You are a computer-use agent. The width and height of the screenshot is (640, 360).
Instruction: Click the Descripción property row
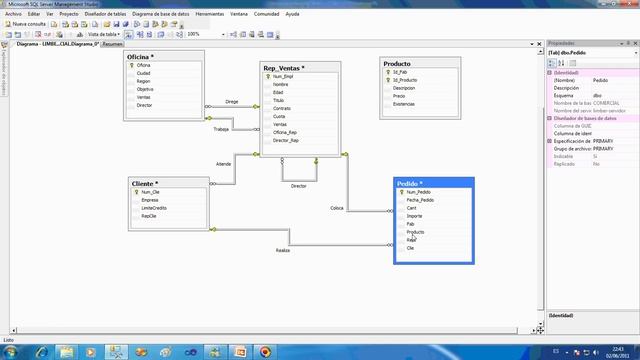click(593, 88)
